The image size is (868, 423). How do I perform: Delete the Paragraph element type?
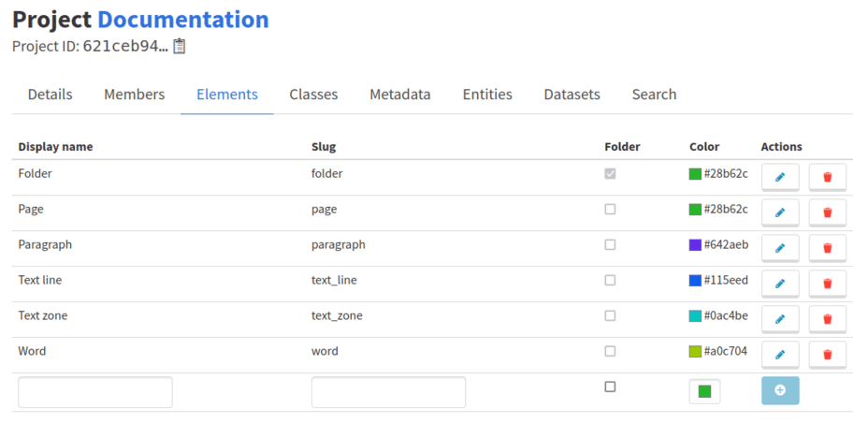(x=827, y=248)
